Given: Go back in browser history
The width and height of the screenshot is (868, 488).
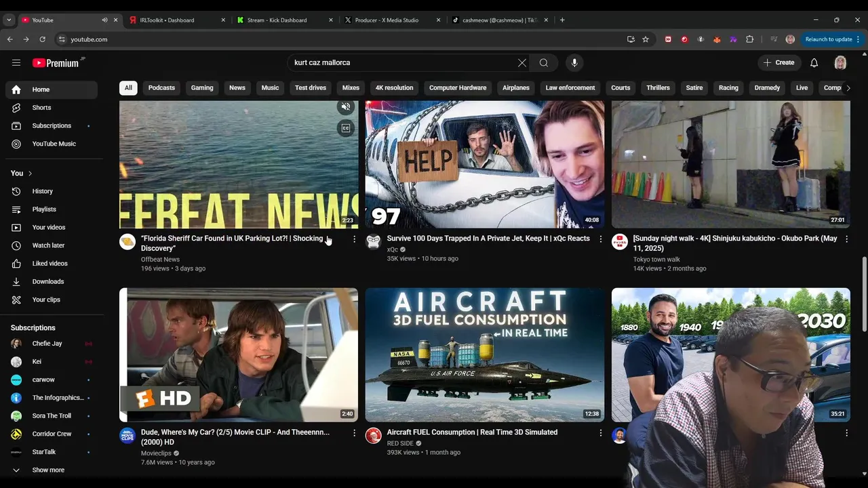Looking at the screenshot, I should 10,39.
